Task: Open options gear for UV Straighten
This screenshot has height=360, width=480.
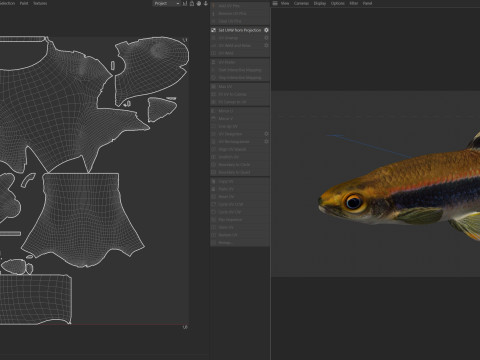Action: click(x=266, y=134)
